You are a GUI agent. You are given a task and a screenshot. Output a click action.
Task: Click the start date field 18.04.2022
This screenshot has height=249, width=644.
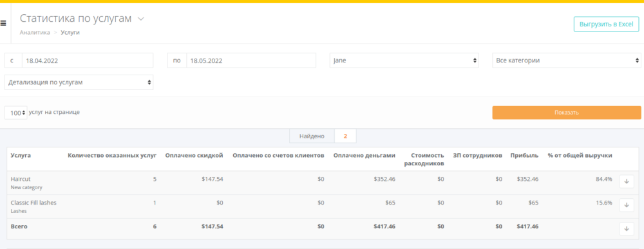[x=88, y=60]
